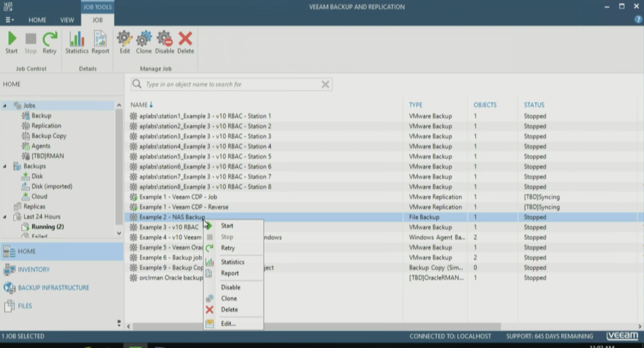Select Running (2) in the tree

[48, 227]
